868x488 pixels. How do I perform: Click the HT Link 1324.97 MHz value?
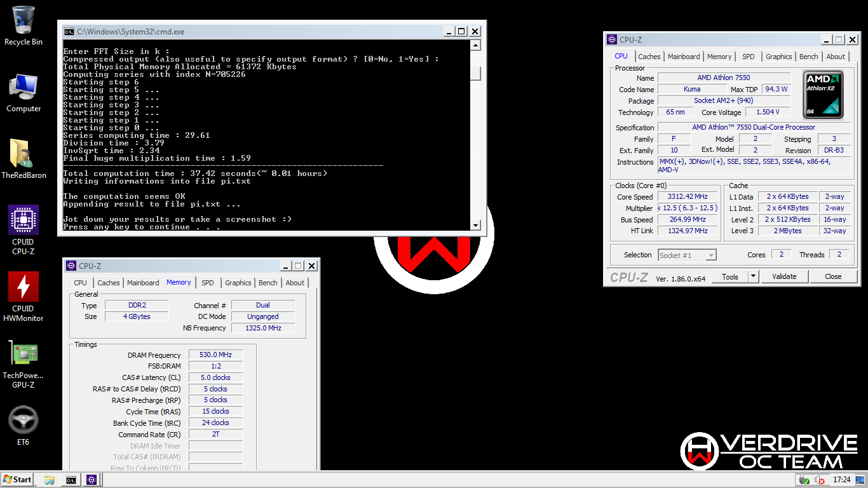(688, 231)
